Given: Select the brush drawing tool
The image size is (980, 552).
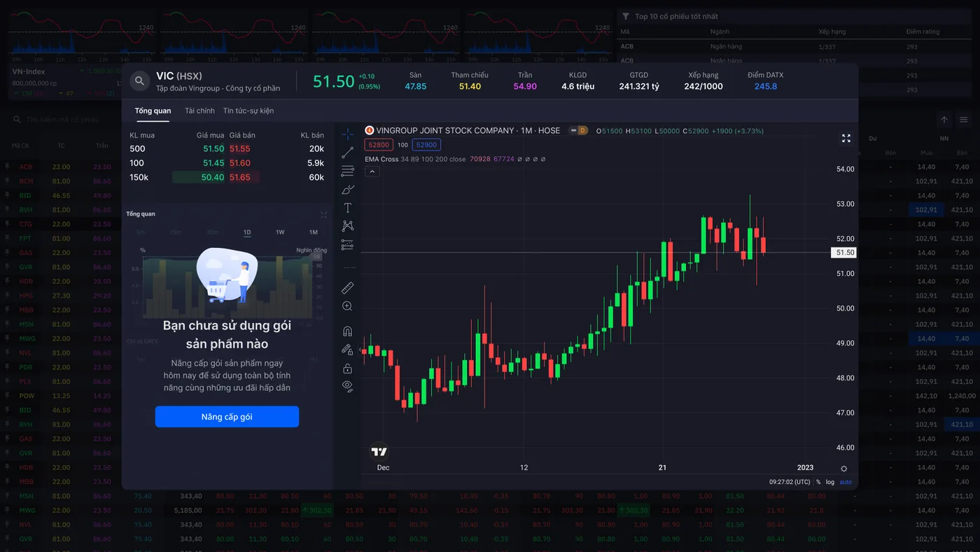Looking at the screenshot, I should tap(347, 190).
